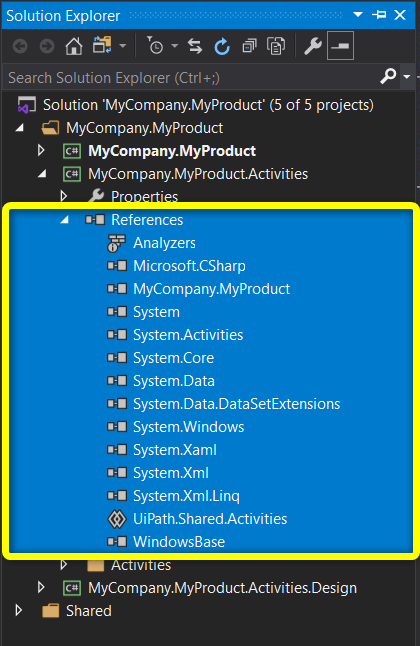This screenshot has height=646, width=420.
Task: Expand the bold MyCompany.MyProduct project
Action: pos(41,150)
